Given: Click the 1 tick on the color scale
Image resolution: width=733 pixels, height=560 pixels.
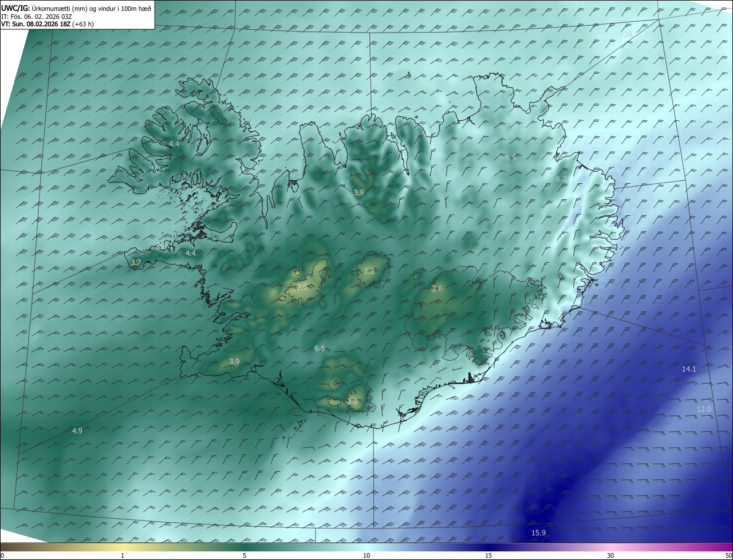Looking at the screenshot, I should pos(123,555).
